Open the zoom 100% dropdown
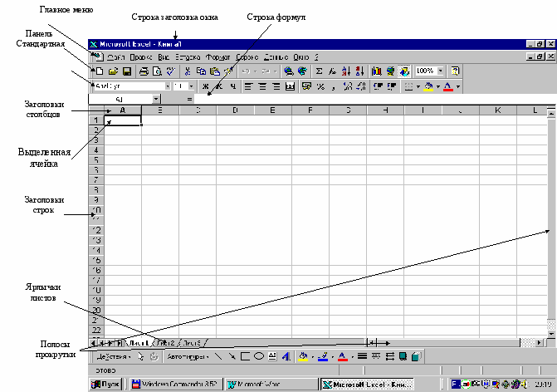 441,71
